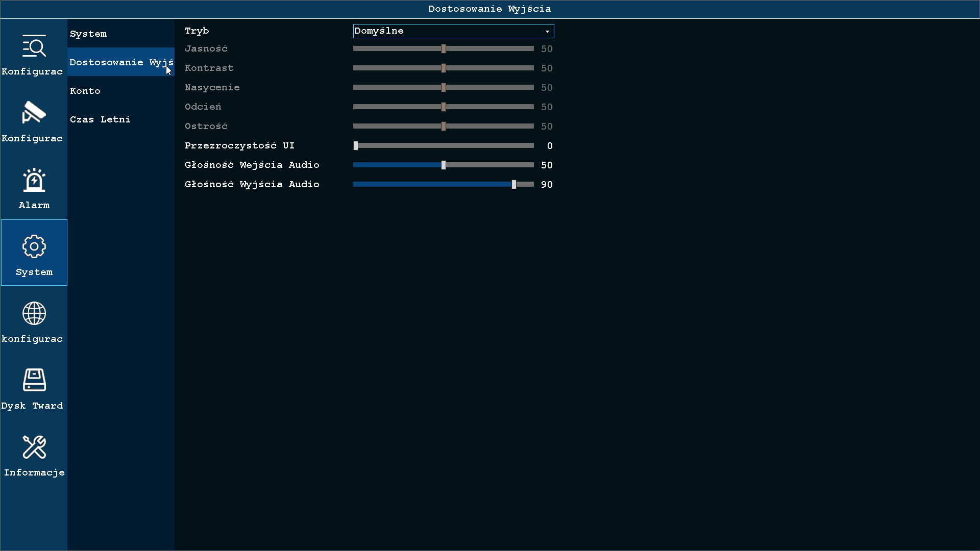
Task: Click the Nasycenie slider handle
Action: pyautogui.click(x=444, y=88)
